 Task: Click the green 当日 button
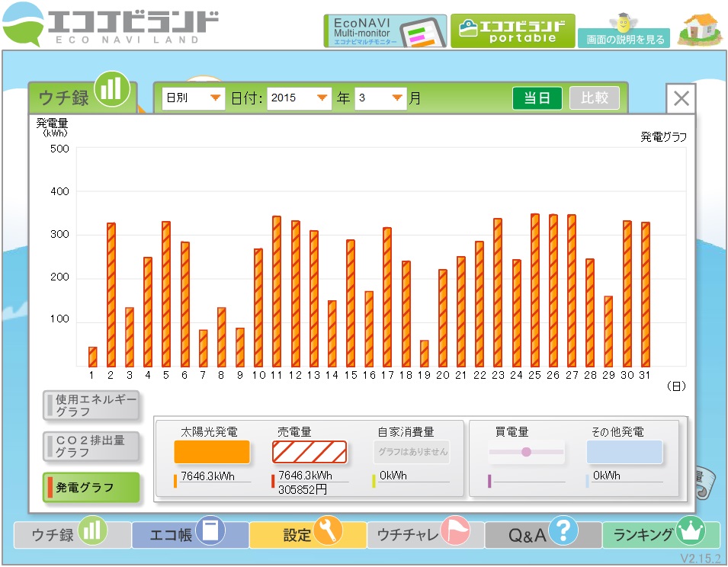(537, 98)
